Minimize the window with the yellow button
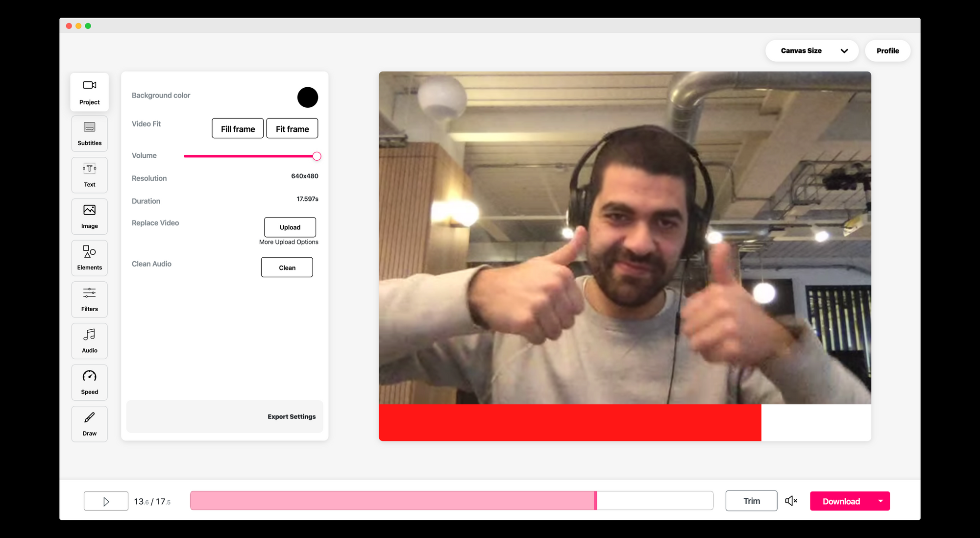 coord(78,26)
